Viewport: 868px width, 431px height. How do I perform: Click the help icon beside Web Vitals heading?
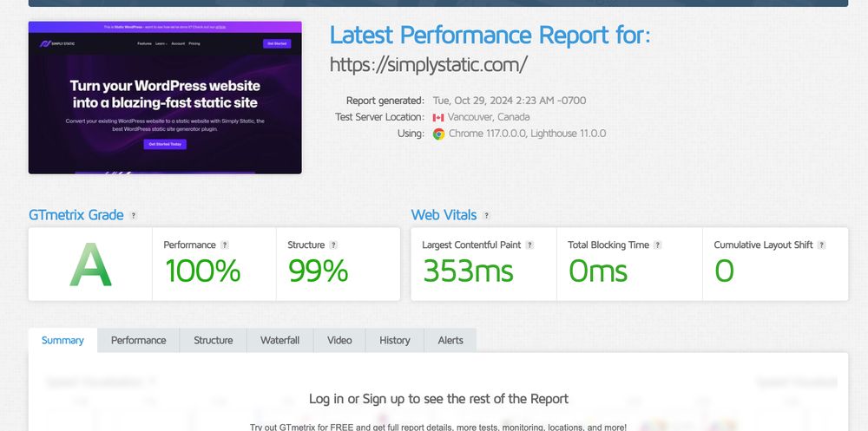coord(486,216)
